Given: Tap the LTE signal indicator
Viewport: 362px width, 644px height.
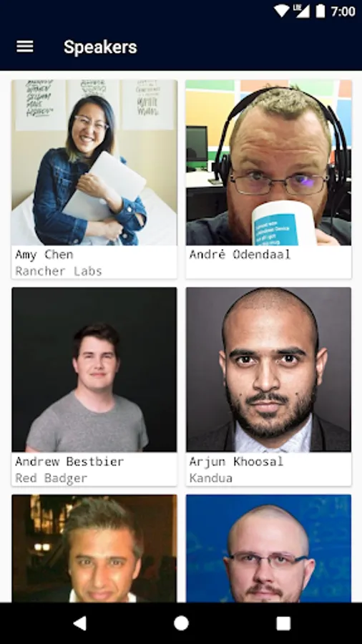Looking at the screenshot, I should coord(302,11).
